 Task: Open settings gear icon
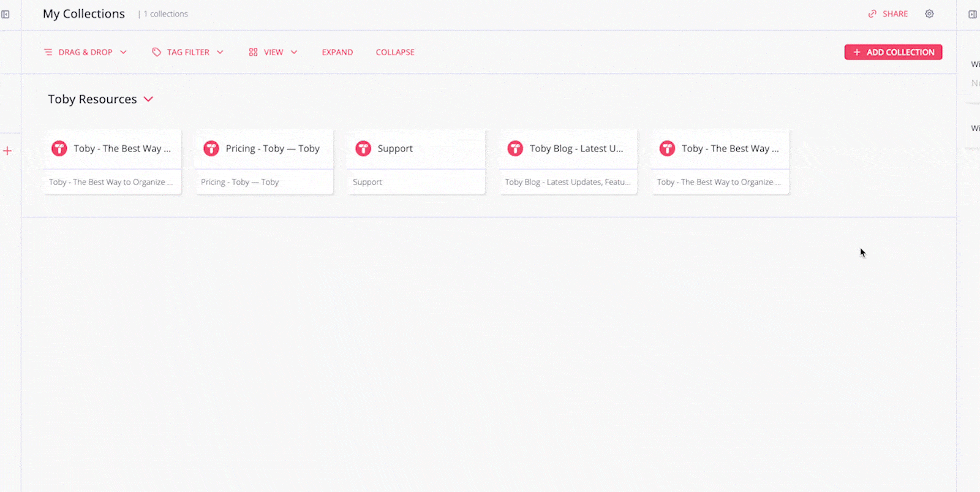point(929,14)
